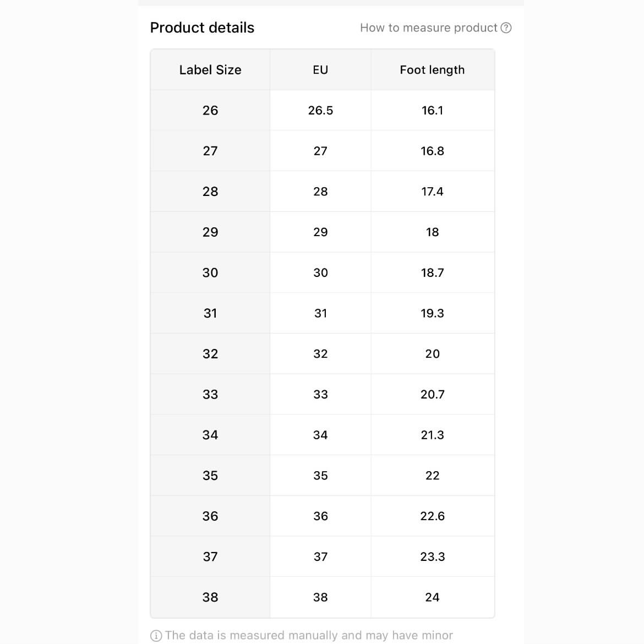Click the info icon beside data disclaimer

(156, 635)
